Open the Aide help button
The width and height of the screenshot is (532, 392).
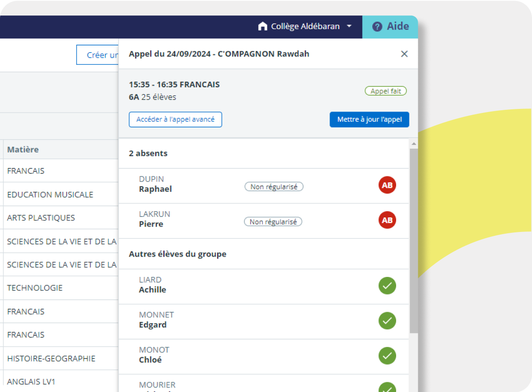[x=390, y=26]
